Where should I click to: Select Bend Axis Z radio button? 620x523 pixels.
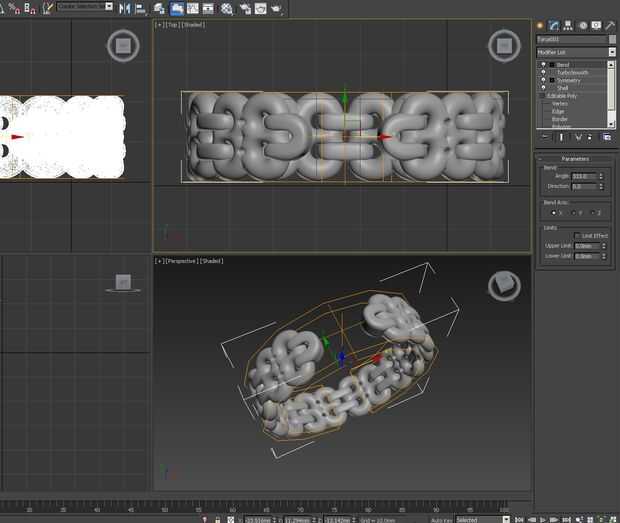pyautogui.click(x=592, y=213)
